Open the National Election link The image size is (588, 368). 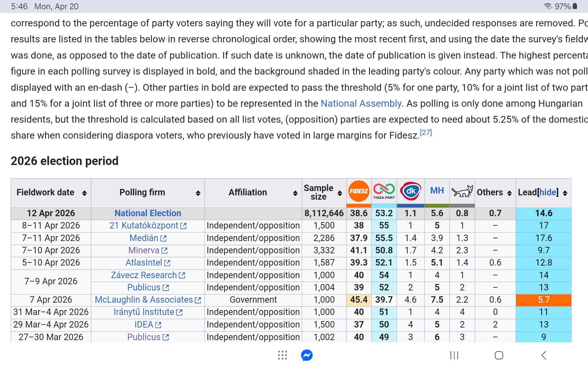148,213
